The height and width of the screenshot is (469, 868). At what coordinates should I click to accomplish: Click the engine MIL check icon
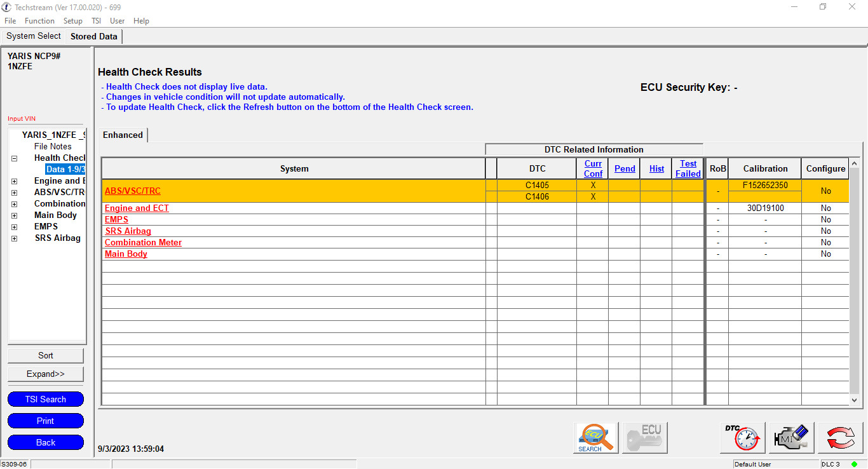(791, 438)
